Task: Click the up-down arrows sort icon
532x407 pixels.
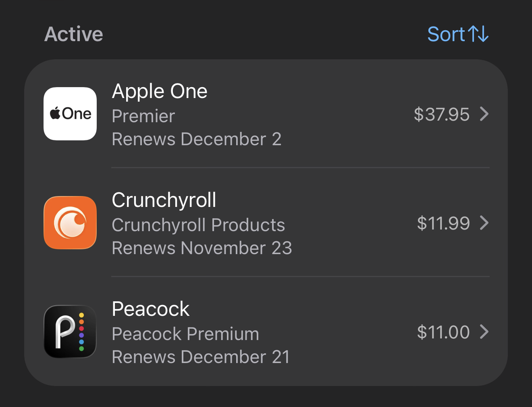Action: coord(478,34)
